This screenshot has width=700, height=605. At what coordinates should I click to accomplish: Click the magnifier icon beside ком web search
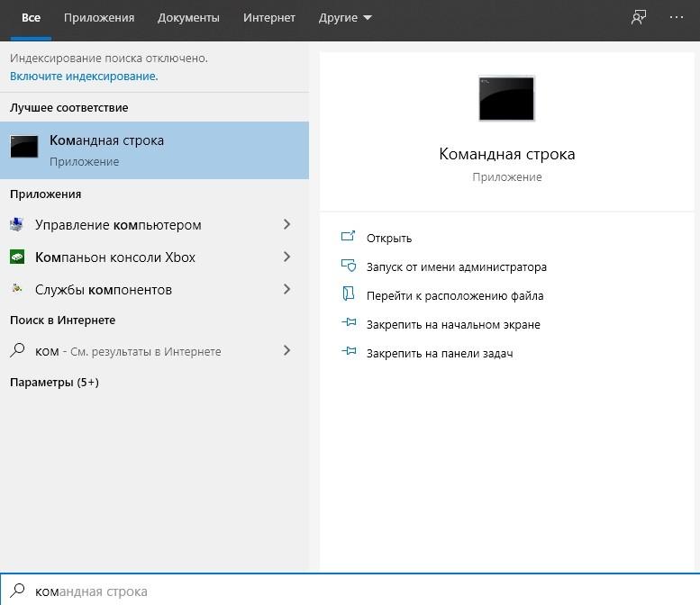coord(17,351)
